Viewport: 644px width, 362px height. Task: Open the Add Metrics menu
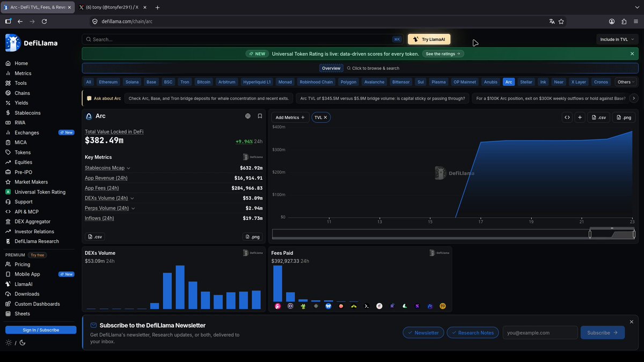click(290, 117)
